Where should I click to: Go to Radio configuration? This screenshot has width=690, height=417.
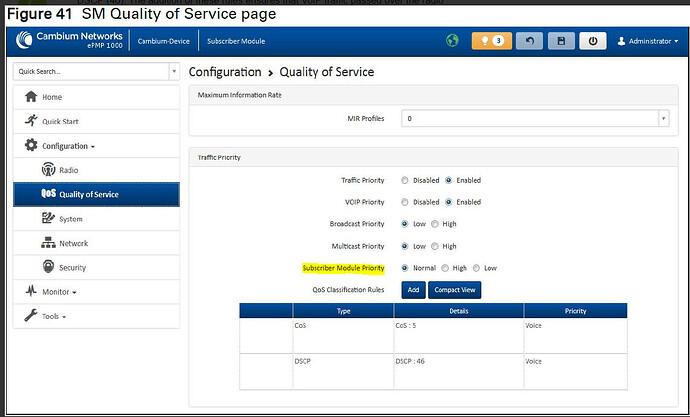pyautogui.click(x=96, y=170)
